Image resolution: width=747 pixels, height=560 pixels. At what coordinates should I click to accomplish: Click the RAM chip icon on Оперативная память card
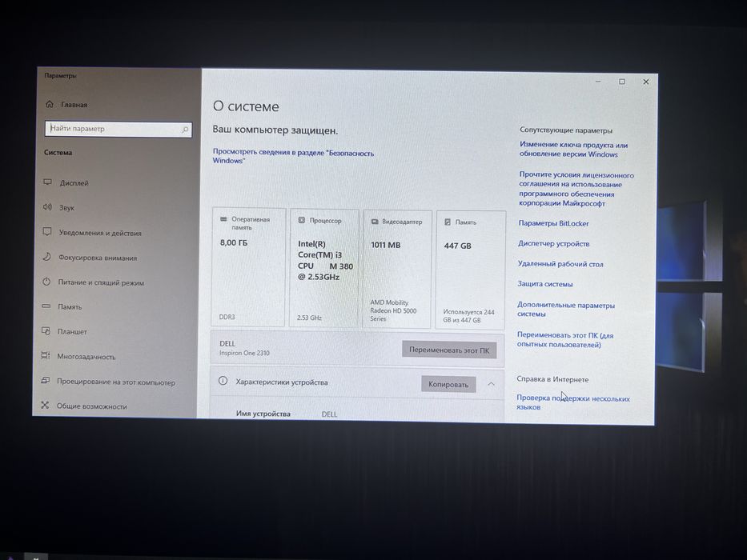[223, 219]
